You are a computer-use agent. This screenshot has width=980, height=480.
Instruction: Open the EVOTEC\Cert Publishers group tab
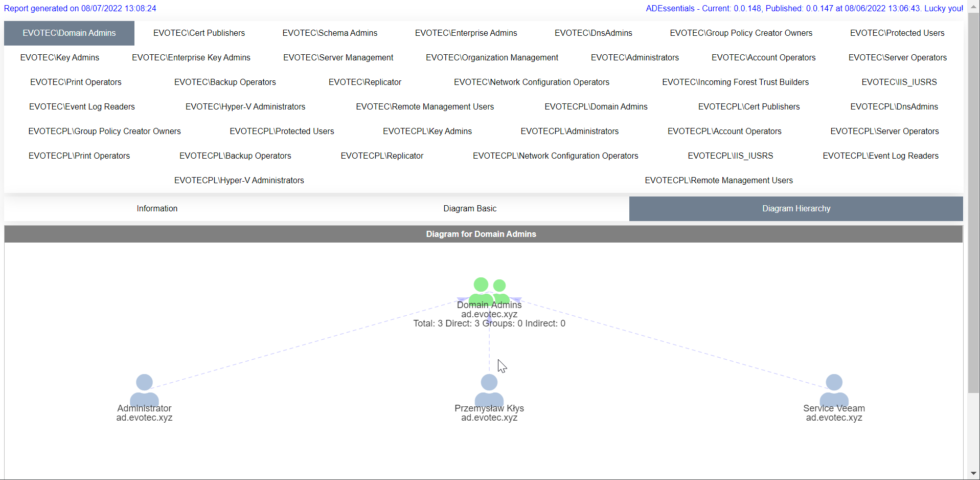[199, 33]
